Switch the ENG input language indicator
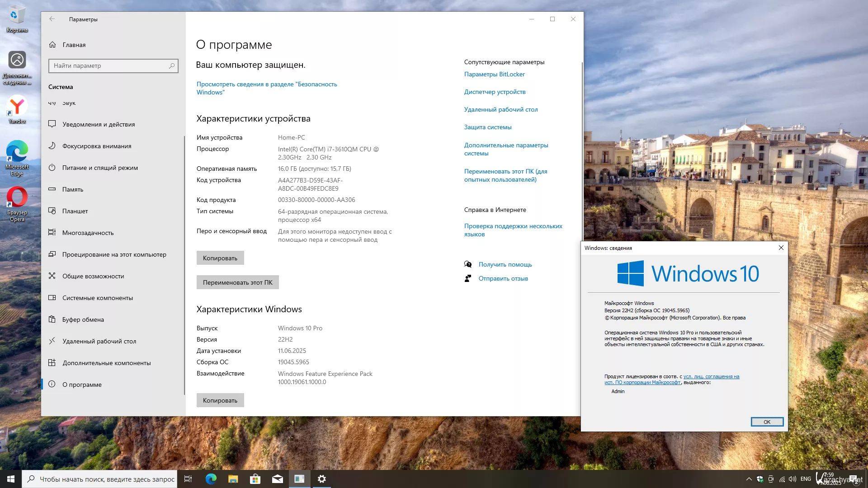 (x=806, y=479)
